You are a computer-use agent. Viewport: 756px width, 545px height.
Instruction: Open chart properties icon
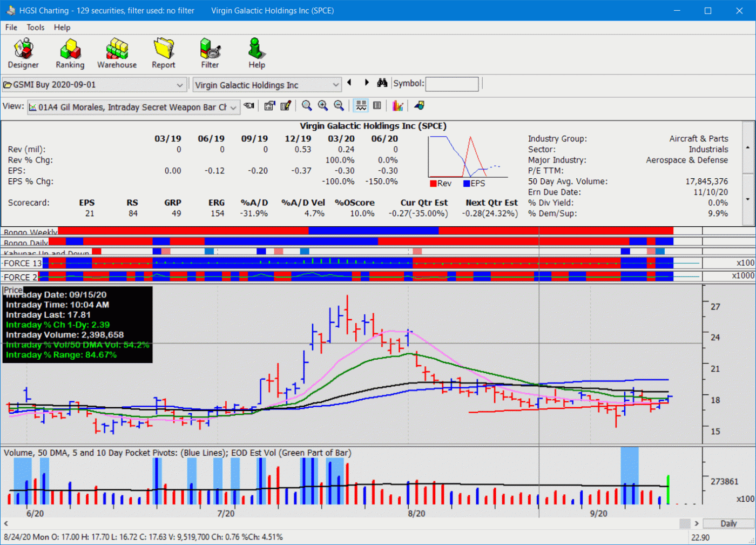click(x=269, y=106)
